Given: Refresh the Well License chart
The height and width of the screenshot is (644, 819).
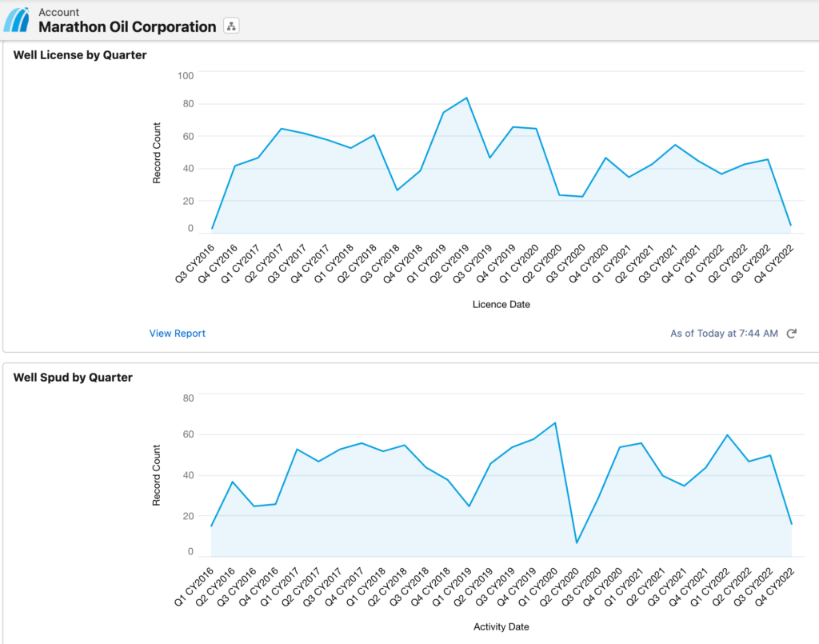Looking at the screenshot, I should [x=792, y=334].
